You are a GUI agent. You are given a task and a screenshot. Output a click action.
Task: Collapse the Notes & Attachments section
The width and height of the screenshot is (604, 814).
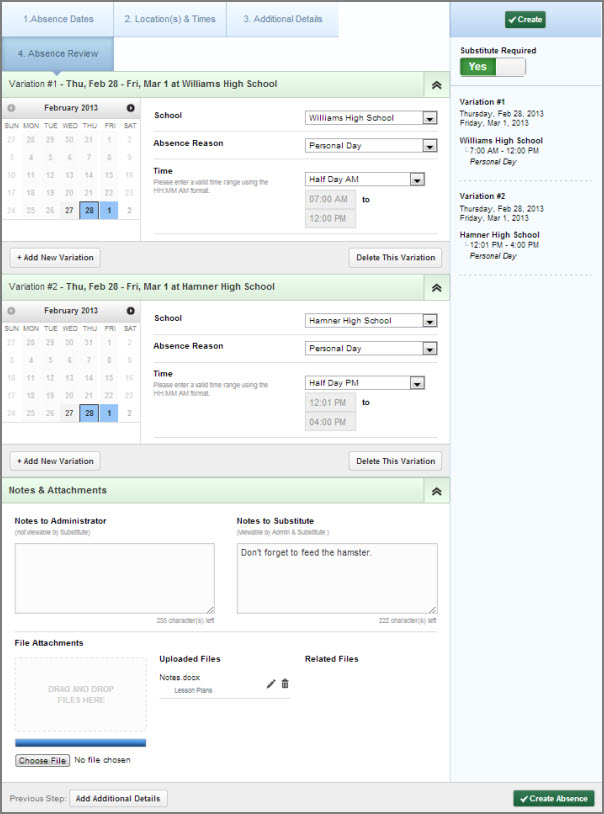(436, 491)
